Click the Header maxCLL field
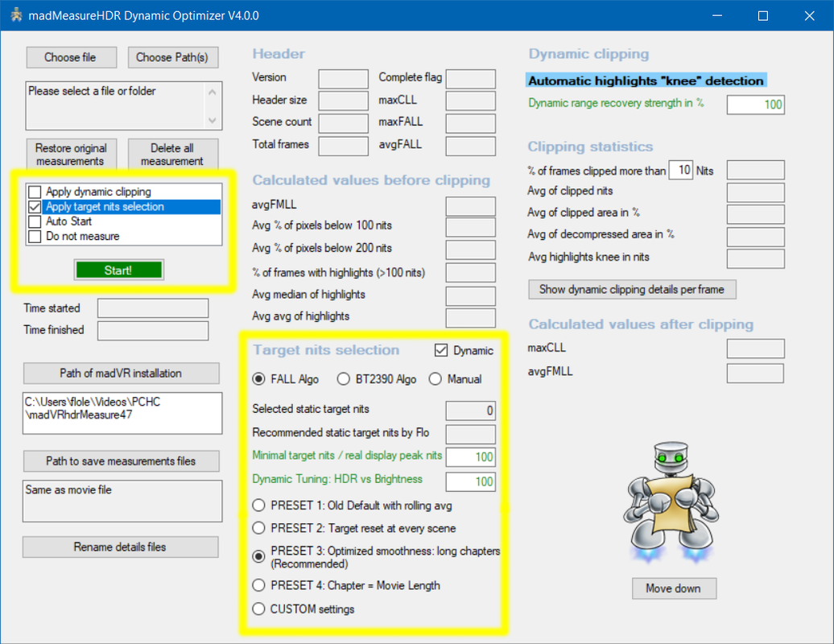The height and width of the screenshot is (644, 834). pyautogui.click(x=471, y=101)
